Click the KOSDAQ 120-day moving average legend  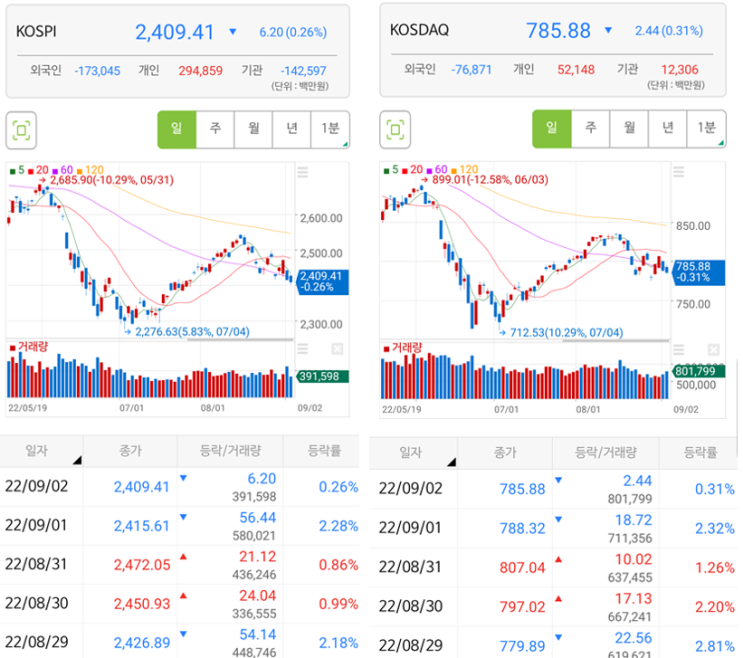tap(464, 170)
